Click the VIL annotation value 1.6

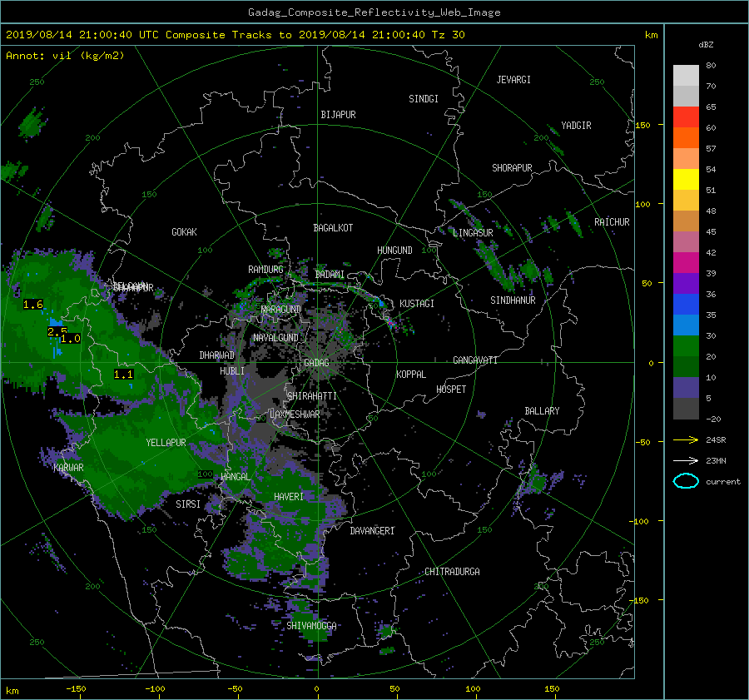point(33,305)
